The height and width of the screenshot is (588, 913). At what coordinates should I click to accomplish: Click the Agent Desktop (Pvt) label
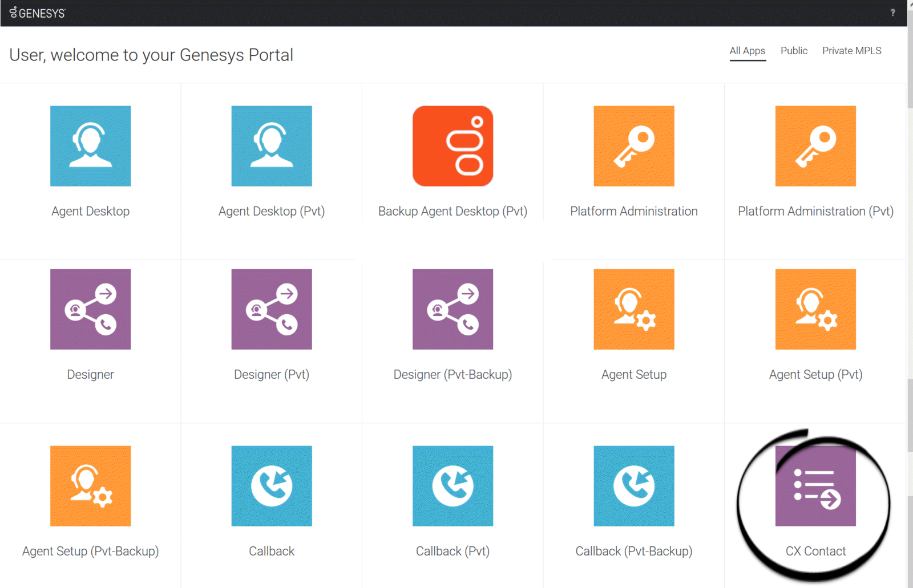[x=272, y=212]
